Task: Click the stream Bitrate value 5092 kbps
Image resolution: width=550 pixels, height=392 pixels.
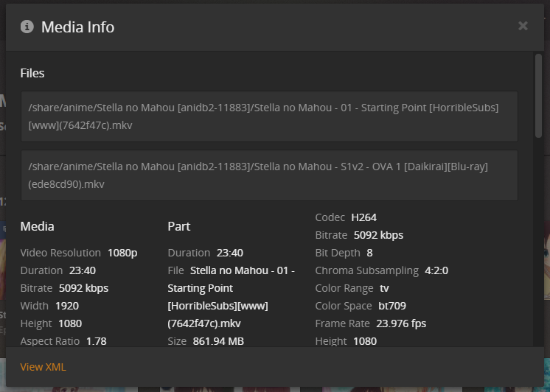Action: click(x=378, y=235)
